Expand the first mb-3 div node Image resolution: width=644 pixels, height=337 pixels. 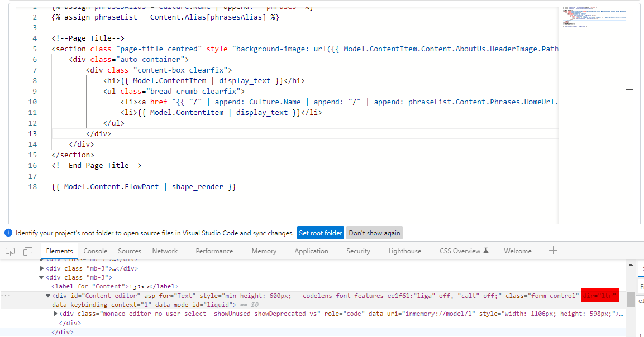pos(41,268)
